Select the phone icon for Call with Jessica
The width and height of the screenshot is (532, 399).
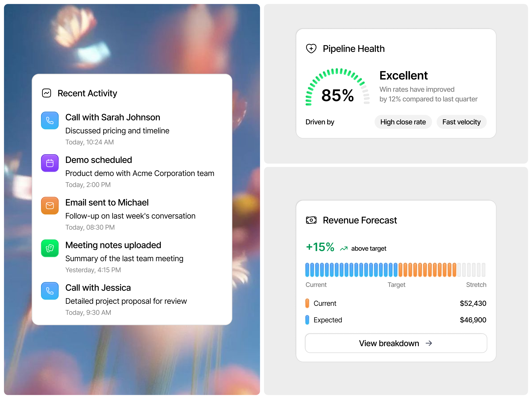click(50, 291)
